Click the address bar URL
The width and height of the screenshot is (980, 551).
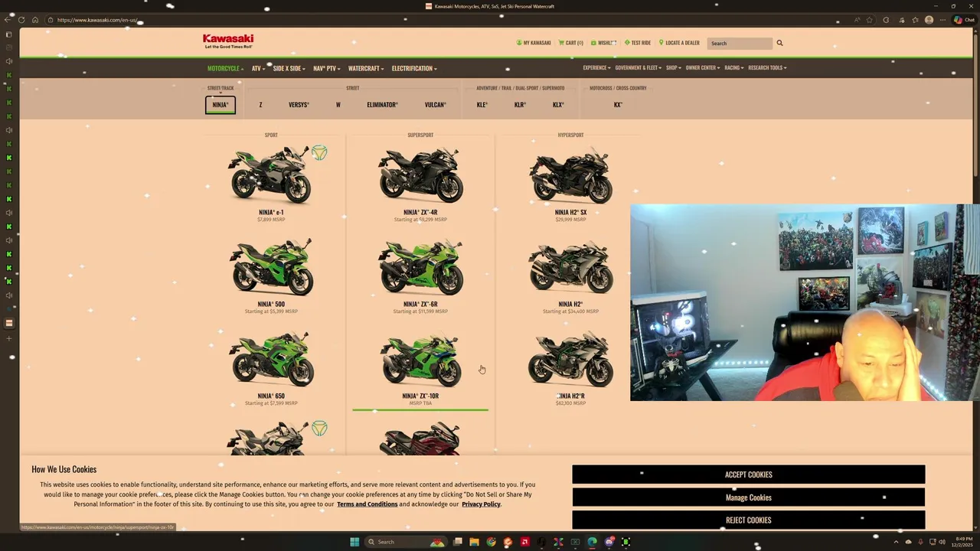tap(96, 20)
